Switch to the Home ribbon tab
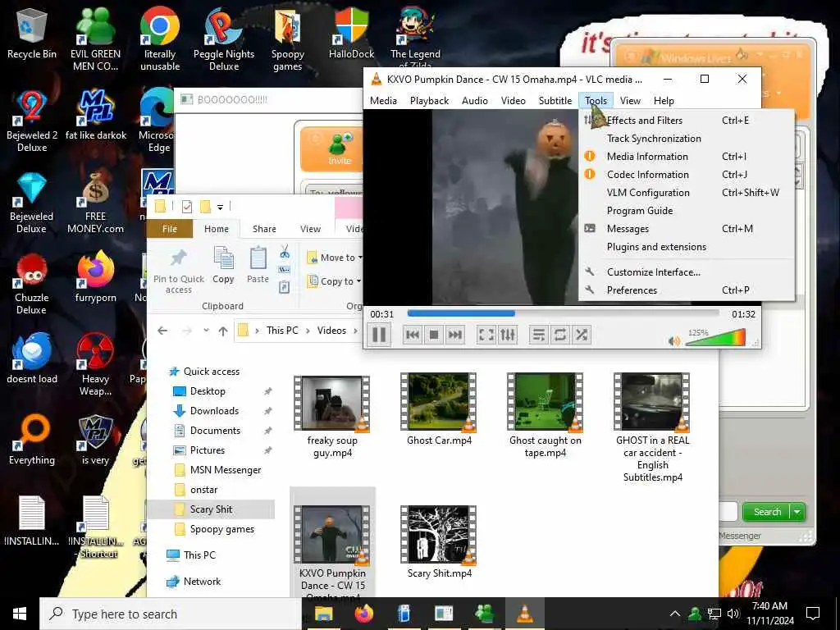This screenshot has width=840, height=630. 217,229
